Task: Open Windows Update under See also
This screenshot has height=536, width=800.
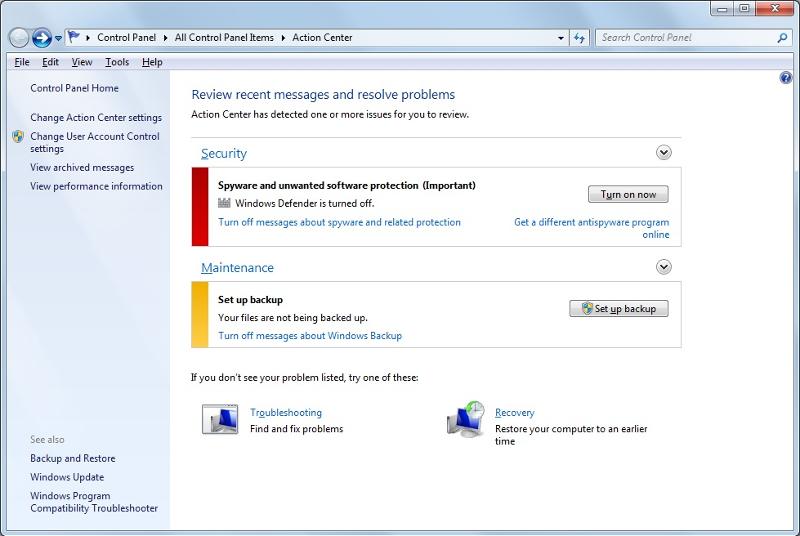Action: click(67, 477)
